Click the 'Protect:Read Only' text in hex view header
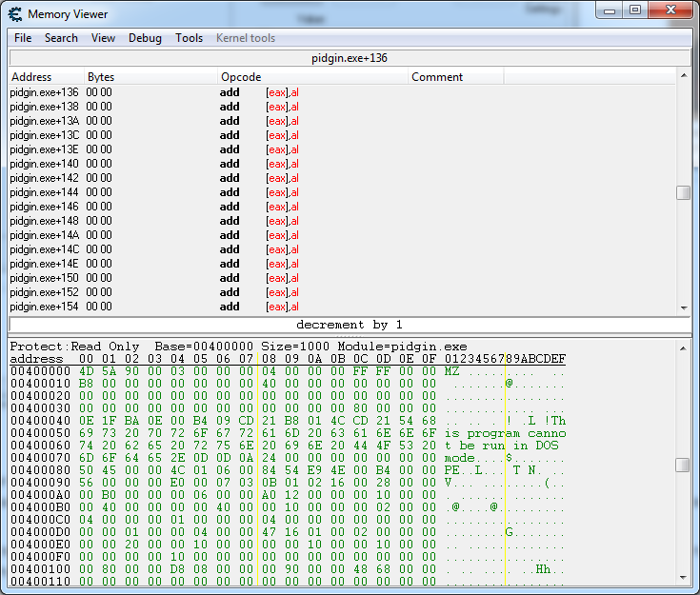Viewport: 700px width, 595px height. [74, 347]
